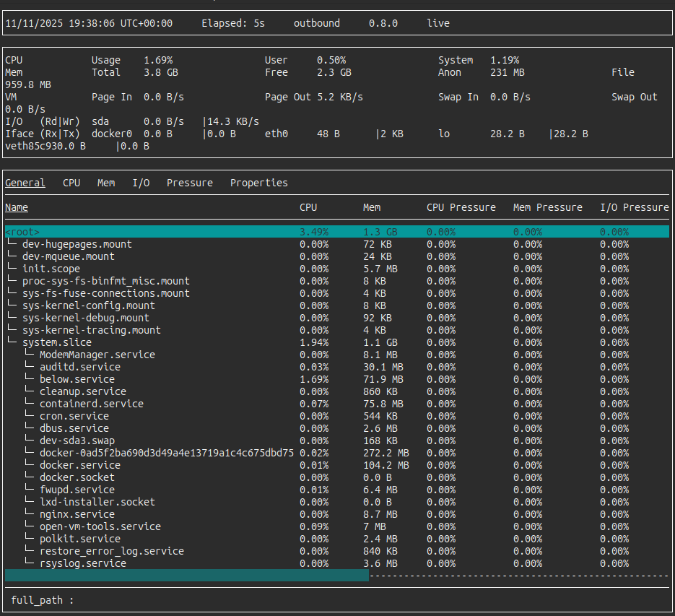The width and height of the screenshot is (675, 616).
Task: Select the docker.service row
Action: 79,465
